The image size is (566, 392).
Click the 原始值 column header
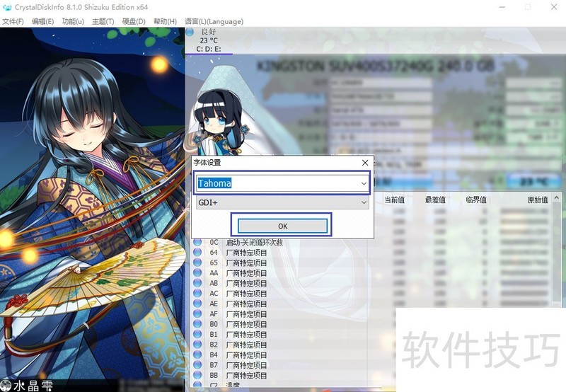pyautogui.click(x=538, y=200)
